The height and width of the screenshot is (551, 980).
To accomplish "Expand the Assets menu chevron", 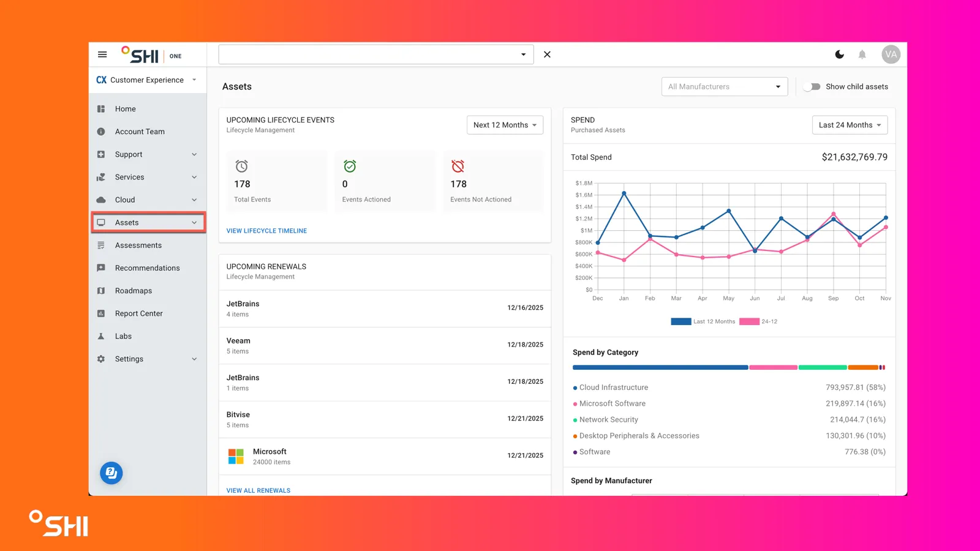I will coord(194,222).
